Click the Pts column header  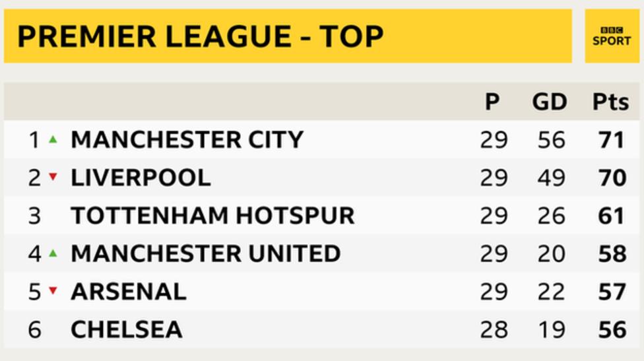pos(610,102)
